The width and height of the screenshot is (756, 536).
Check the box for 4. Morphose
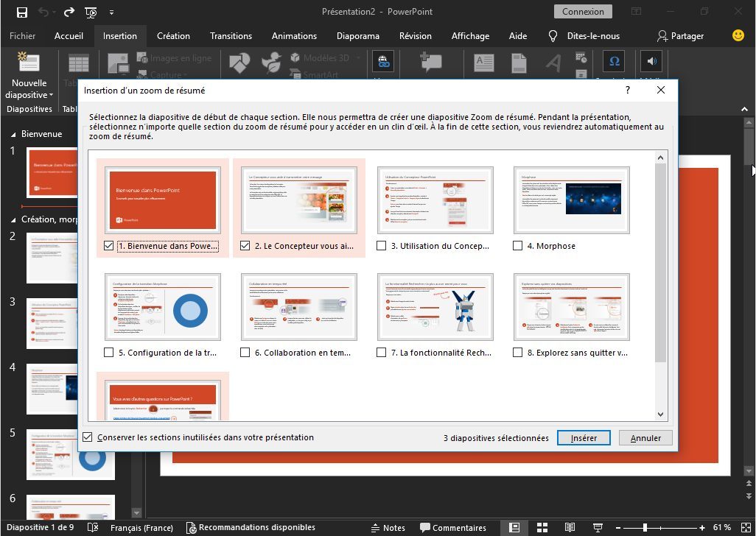(518, 246)
